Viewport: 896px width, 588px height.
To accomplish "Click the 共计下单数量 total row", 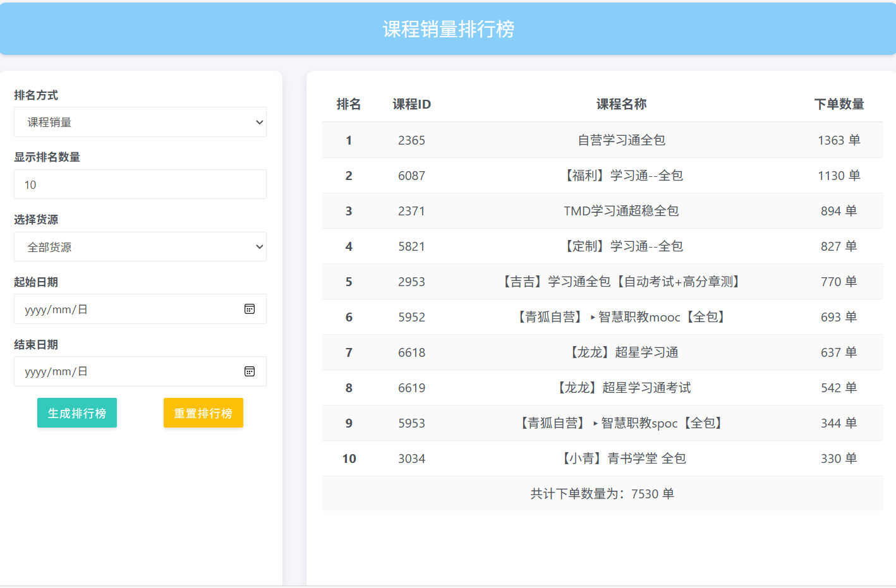I will click(602, 494).
